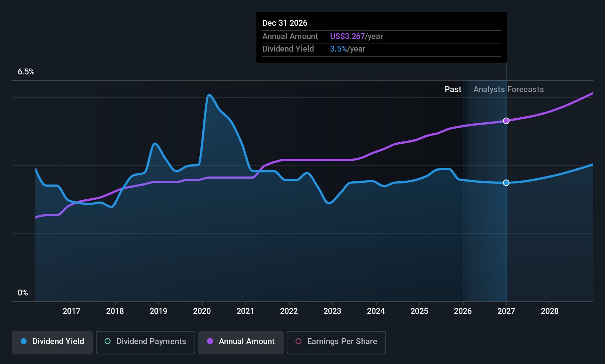
Task: Click the pink Earnings Per Share circle
Action: pos(298,341)
